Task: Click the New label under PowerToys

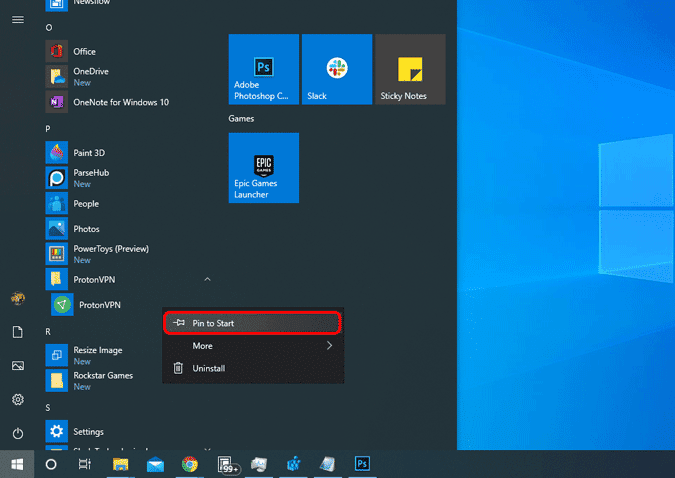Action: pos(82,260)
